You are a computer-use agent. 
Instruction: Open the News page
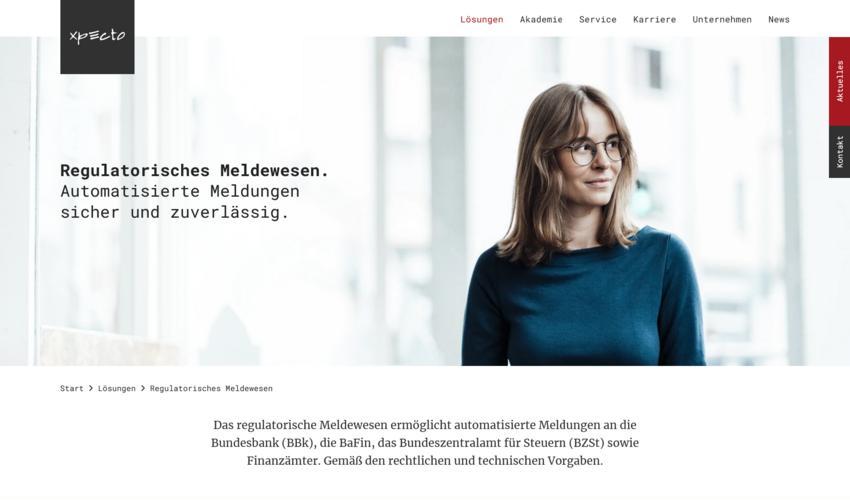point(778,20)
